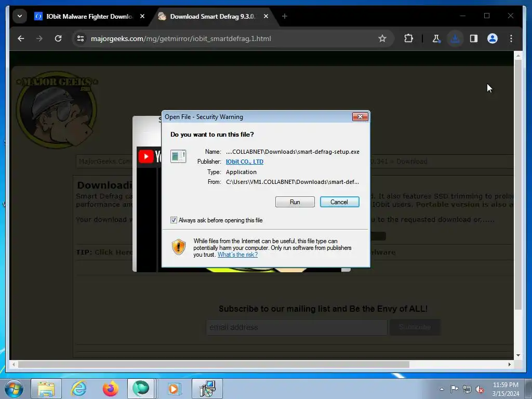Open the "What's the risk?" link
This screenshot has width=532, height=399.
[237, 255]
